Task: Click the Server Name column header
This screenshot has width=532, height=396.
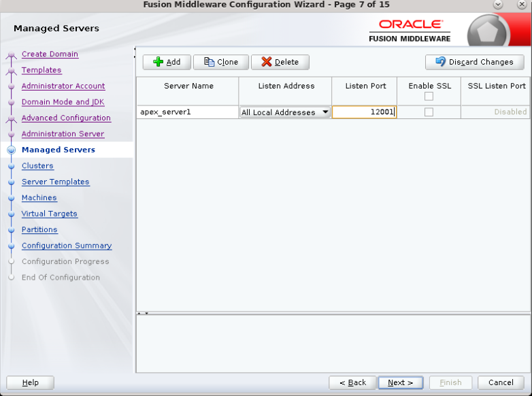Action: [x=188, y=91]
